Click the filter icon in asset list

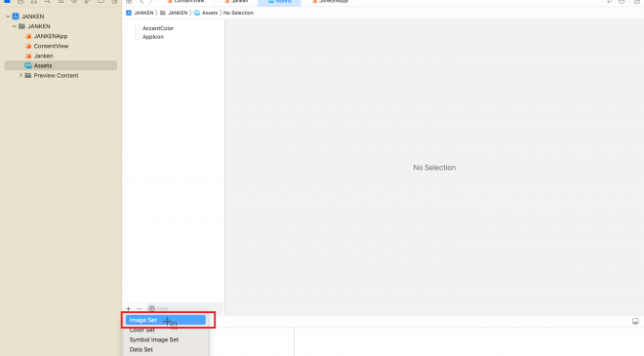click(151, 308)
